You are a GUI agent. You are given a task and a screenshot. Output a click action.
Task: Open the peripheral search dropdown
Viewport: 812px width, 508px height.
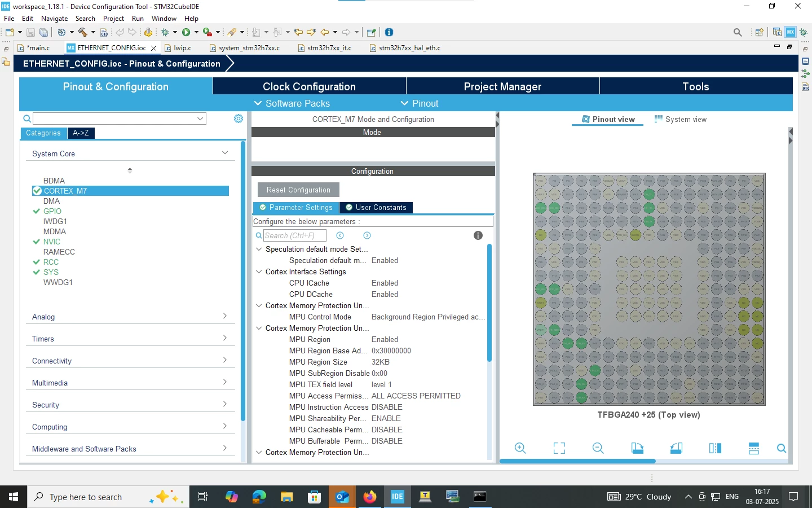(x=200, y=119)
